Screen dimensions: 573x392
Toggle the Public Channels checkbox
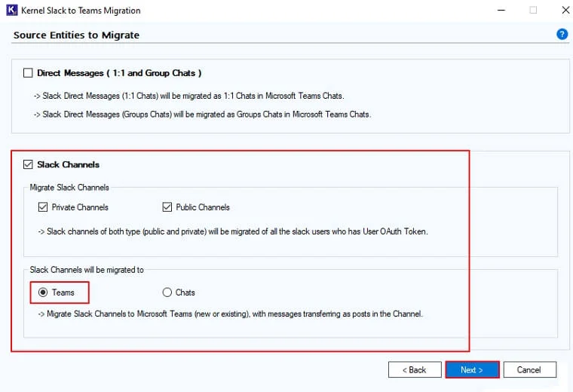[167, 207]
